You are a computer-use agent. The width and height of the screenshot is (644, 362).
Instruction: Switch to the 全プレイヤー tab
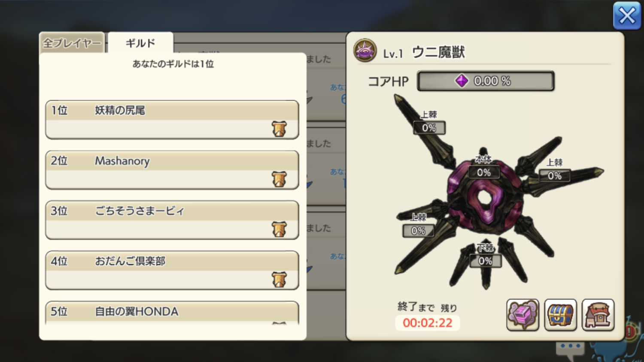coord(72,43)
